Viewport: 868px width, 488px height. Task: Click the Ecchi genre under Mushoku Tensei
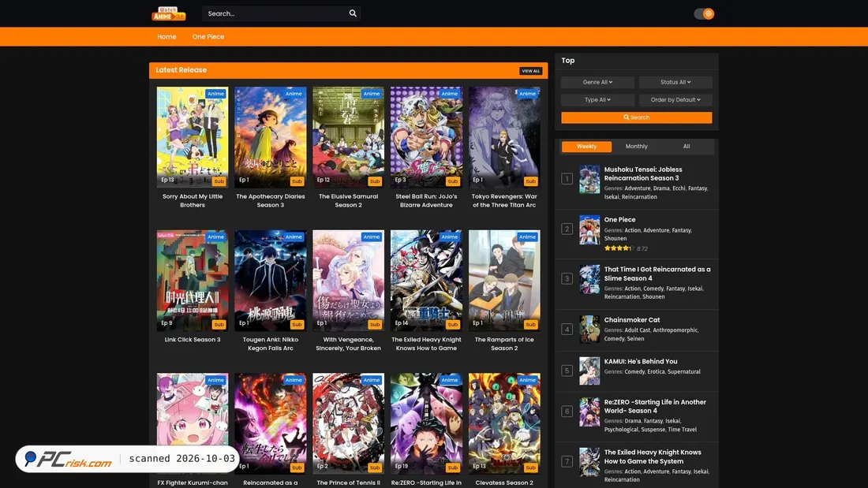point(679,188)
